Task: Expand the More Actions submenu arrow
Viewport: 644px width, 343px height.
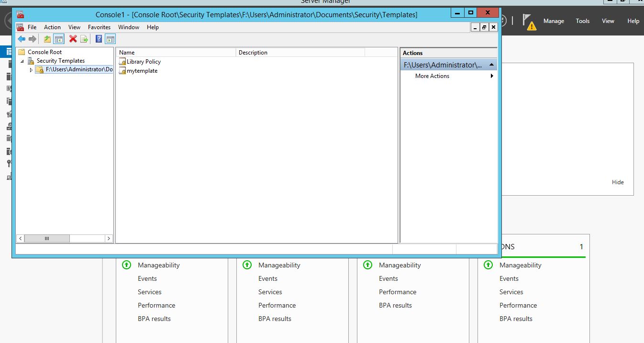Action: (491, 76)
